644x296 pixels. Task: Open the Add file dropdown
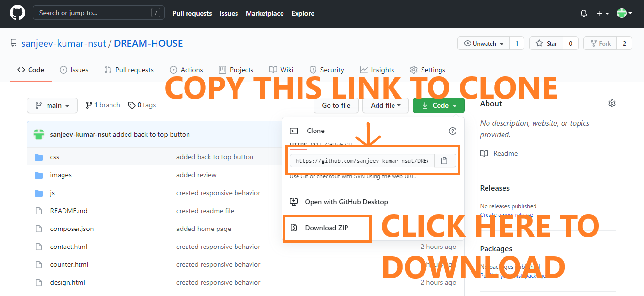pyautogui.click(x=386, y=105)
